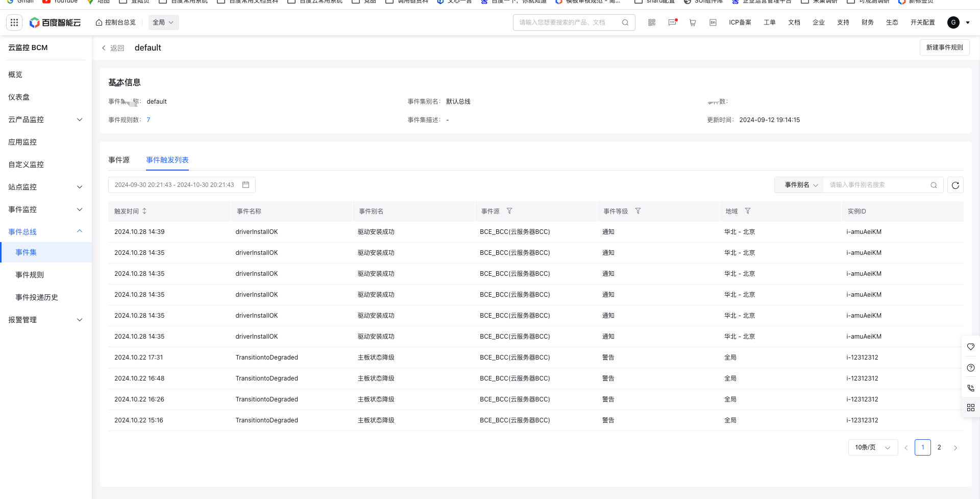This screenshot has width=980, height=499.
Task: Switch to 事件源 tab
Action: [x=119, y=160]
